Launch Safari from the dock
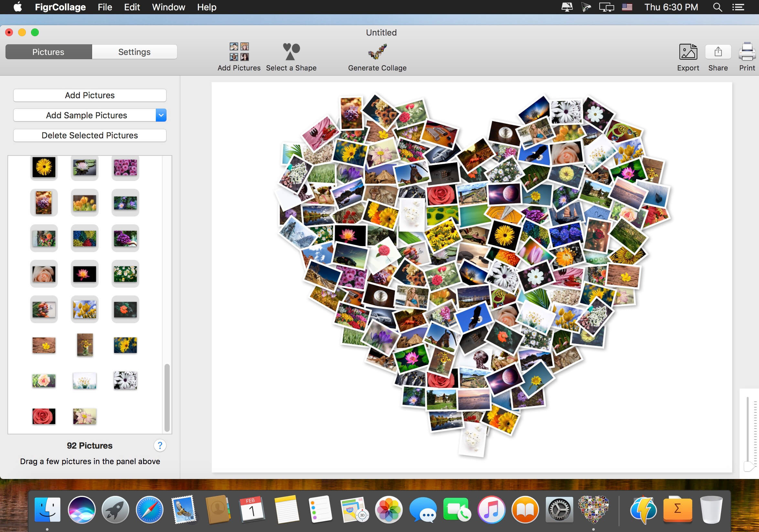759x532 pixels. tap(149, 509)
